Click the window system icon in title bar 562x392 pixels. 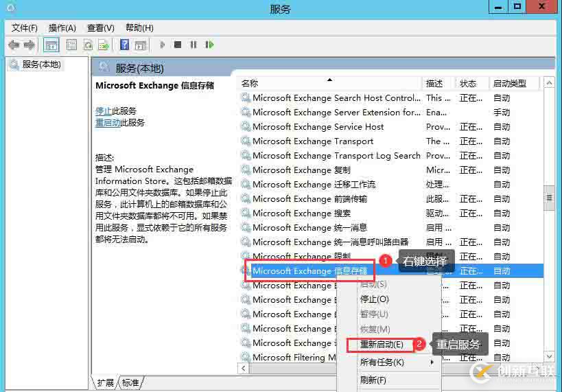10,8
